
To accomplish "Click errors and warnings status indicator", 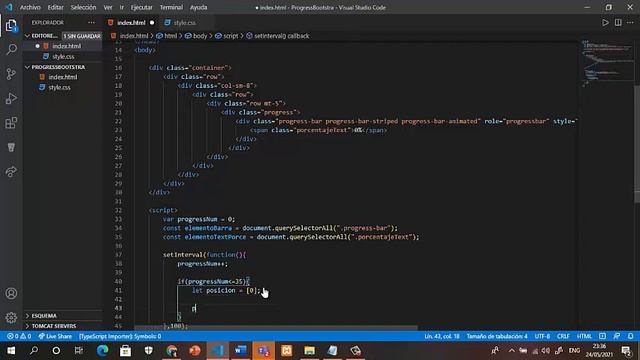I will [19, 336].
